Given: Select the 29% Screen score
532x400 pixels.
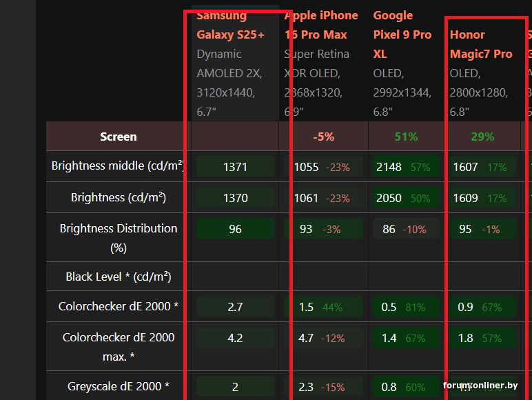Looking at the screenshot, I should click(x=482, y=137).
